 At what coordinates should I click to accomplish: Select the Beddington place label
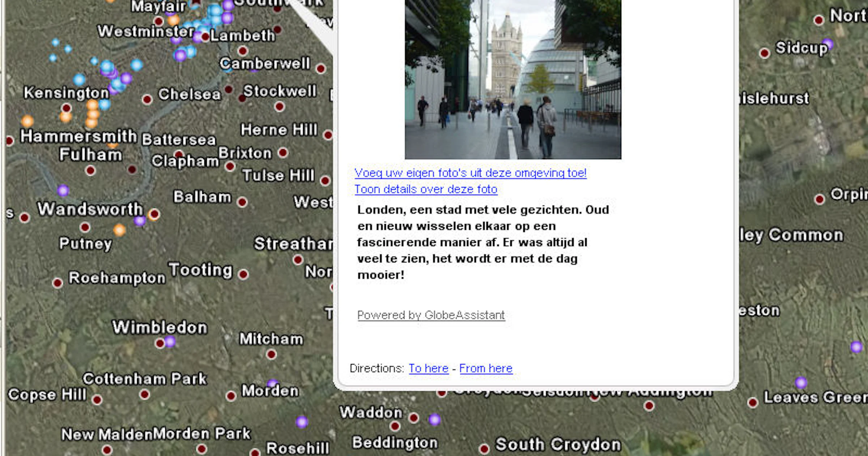coord(395,443)
